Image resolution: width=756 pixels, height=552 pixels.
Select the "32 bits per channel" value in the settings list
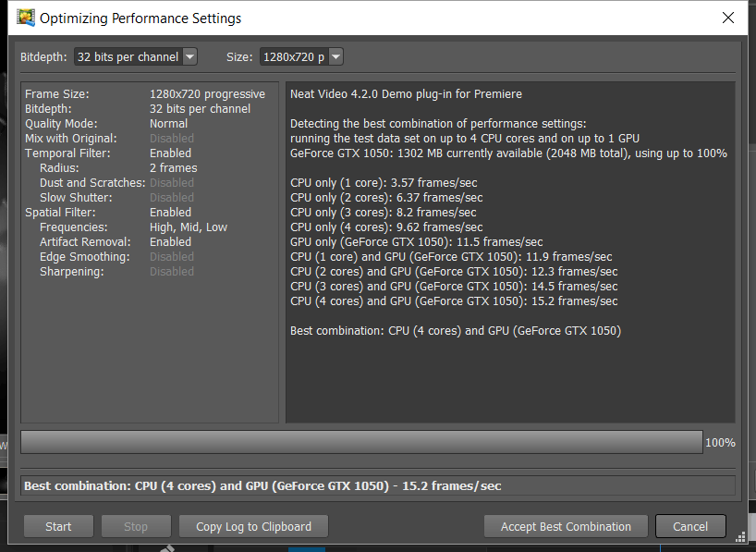[x=200, y=109]
